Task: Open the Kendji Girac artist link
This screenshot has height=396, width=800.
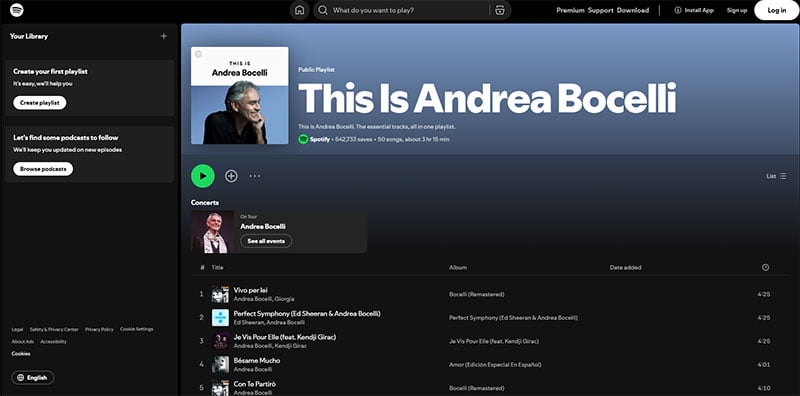Action: 291,346
